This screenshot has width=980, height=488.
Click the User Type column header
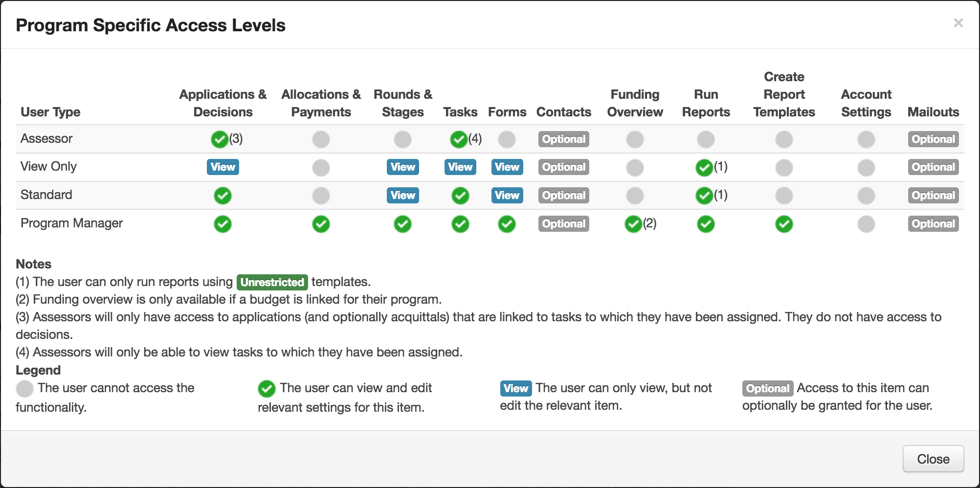coord(50,112)
